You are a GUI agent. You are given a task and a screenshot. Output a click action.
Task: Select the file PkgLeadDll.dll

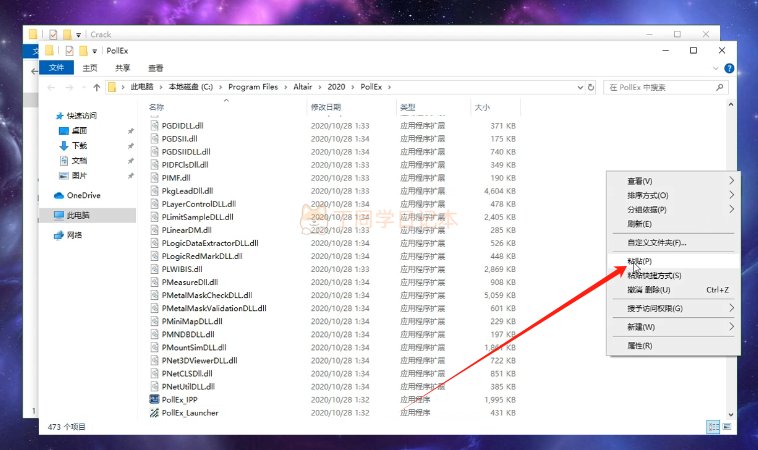pos(188,191)
